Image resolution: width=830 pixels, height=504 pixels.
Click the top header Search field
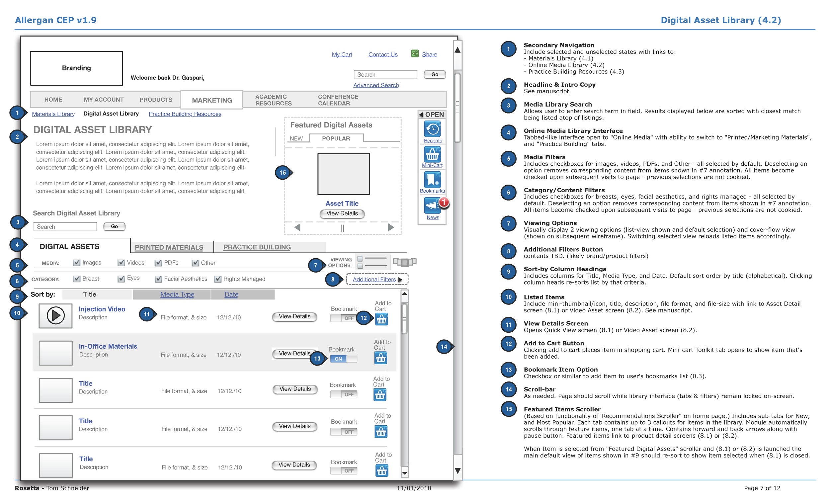tap(385, 74)
